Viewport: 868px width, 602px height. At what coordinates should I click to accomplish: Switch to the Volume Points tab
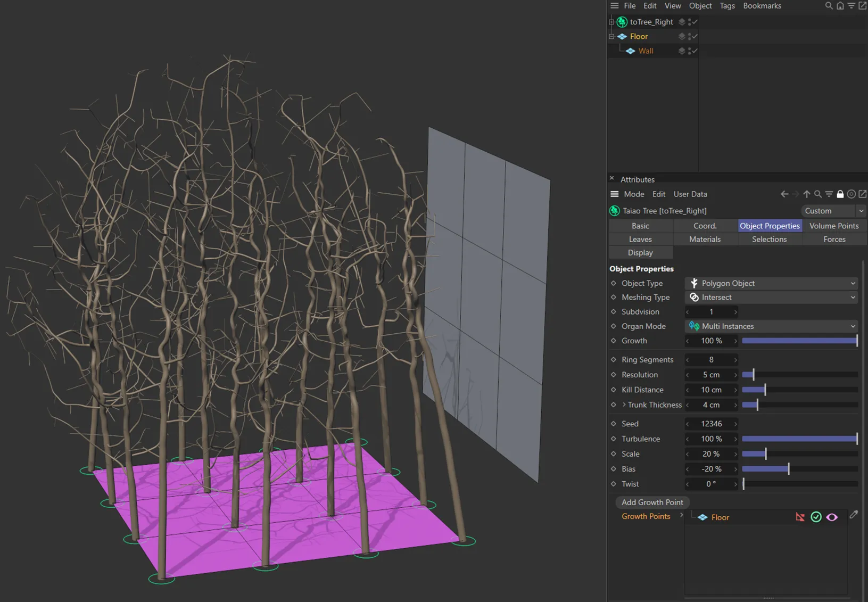(834, 226)
